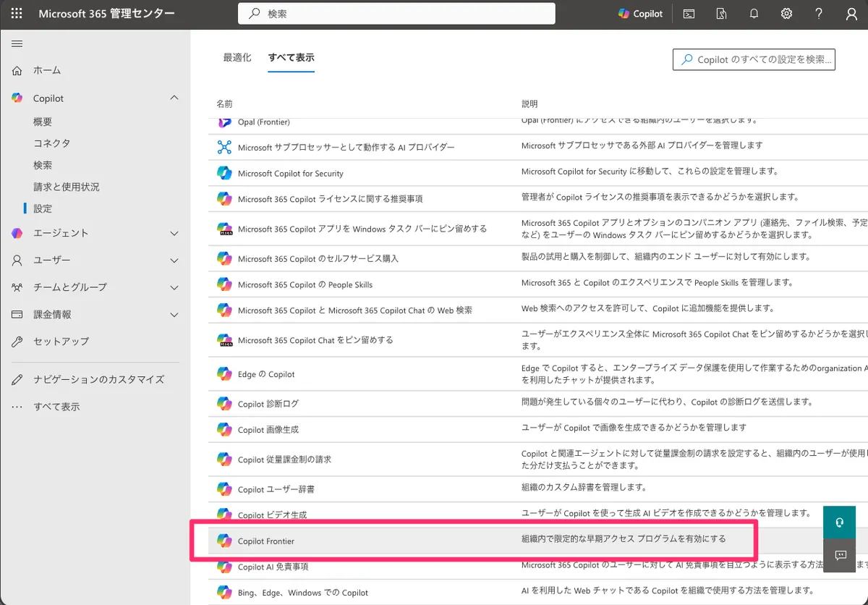Screen dimensions: 868x605
Task: Expand the 課金情報 navigation section
Action: [174, 314]
